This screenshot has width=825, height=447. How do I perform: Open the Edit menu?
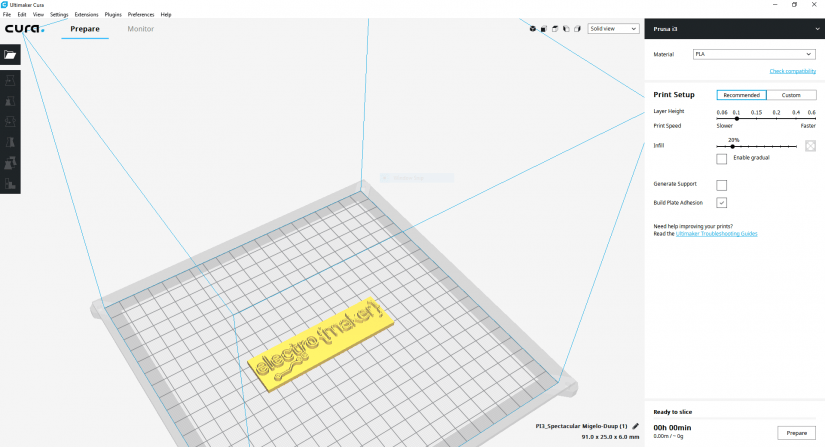coord(22,15)
